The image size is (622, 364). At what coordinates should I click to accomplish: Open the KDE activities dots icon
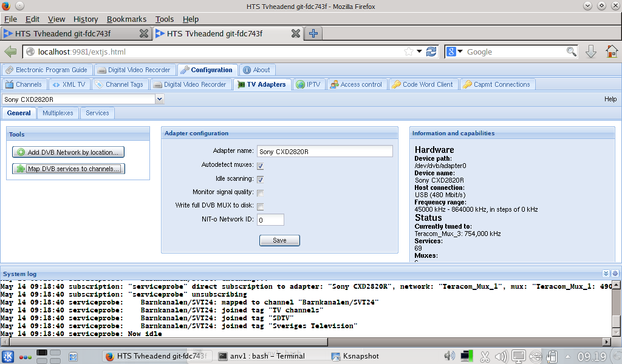point(26,357)
